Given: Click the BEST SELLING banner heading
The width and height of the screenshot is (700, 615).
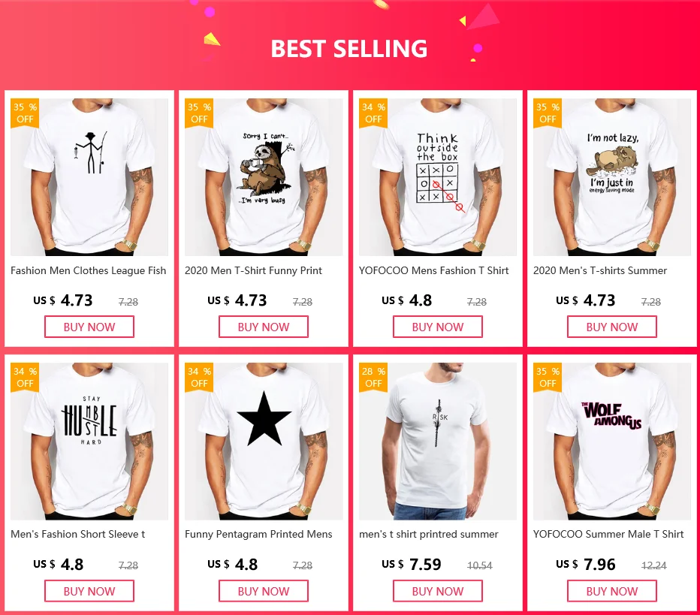Looking at the screenshot, I should click(x=349, y=49).
